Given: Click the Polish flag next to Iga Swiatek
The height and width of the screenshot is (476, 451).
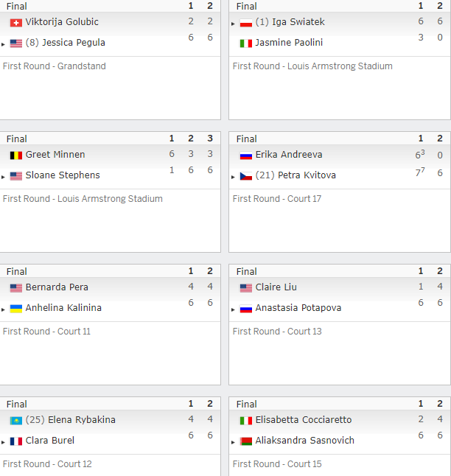Looking at the screenshot, I should (245, 23).
